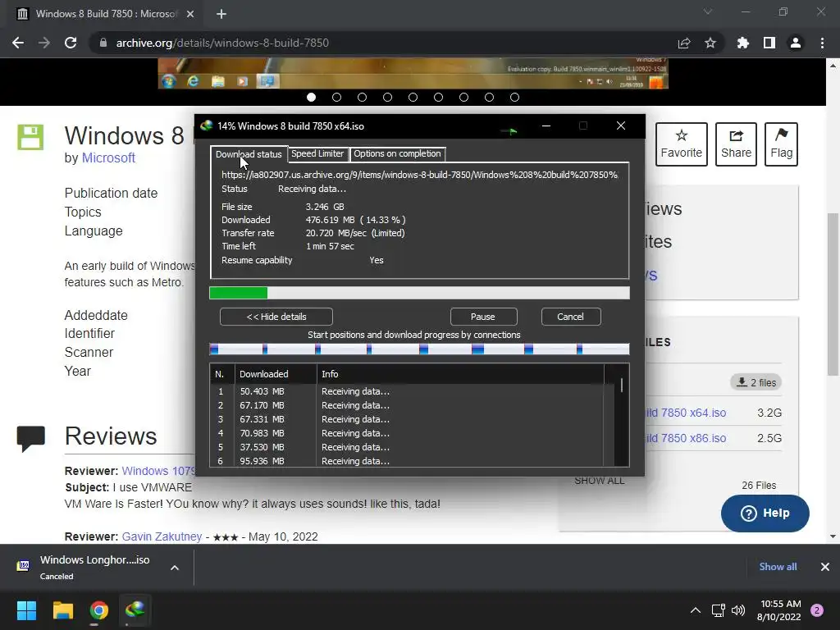Open the Help chat button

(765, 514)
